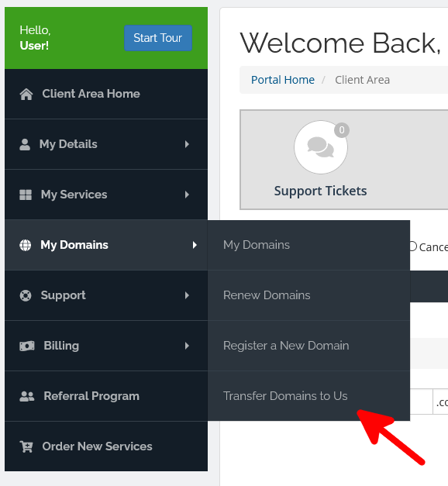Viewport: 448px width, 486px height.
Task: Click the Support Tickets count badge
Action: (x=342, y=130)
